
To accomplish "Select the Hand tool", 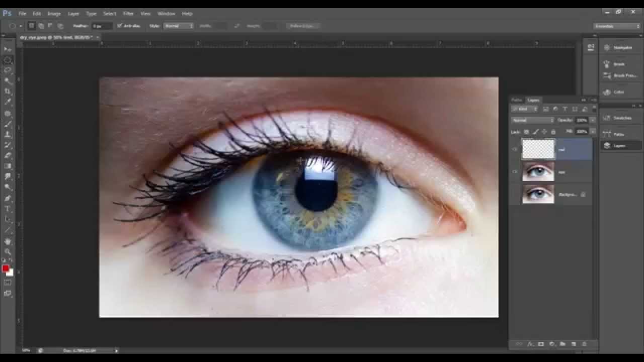I will coord(8,241).
